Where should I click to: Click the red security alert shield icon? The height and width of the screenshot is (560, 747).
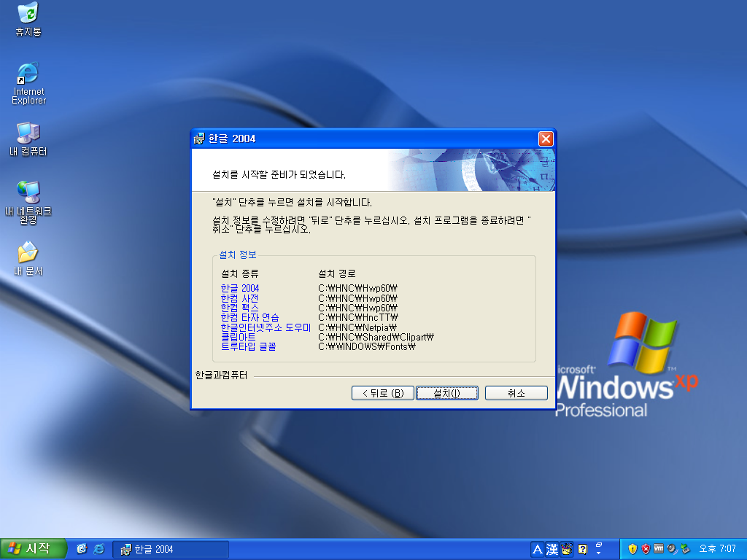coord(646,549)
